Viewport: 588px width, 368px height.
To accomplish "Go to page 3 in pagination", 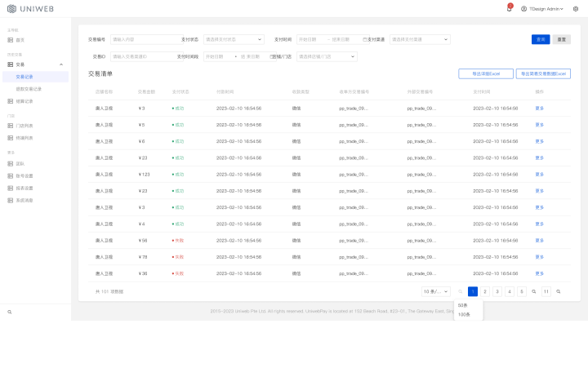I will click(x=497, y=291).
